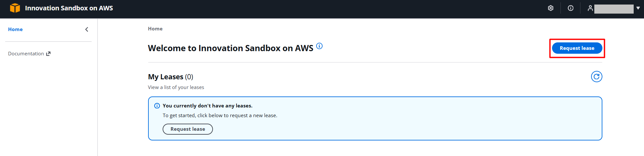Open settings via the gear icon
The width and height of the screenshot is (644, 156).
551,8
